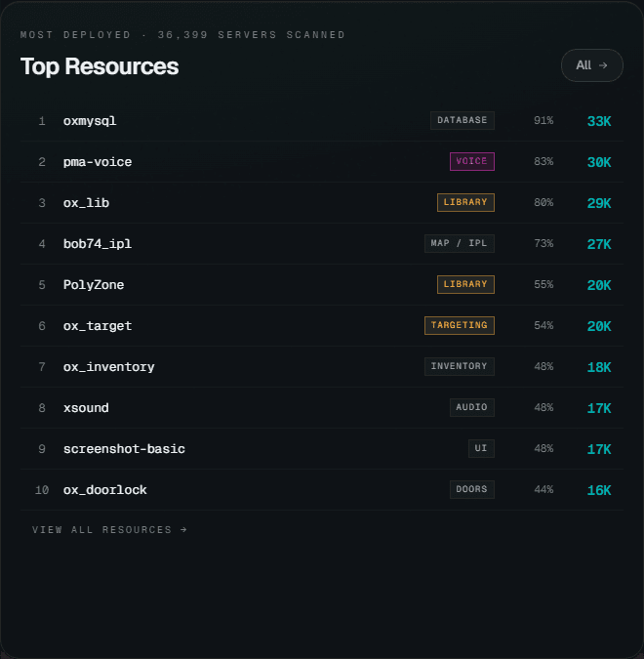
Task: Click the LIBRARY tag on PolyZone row
Action: pyautogui.click(x=465, y=284)
